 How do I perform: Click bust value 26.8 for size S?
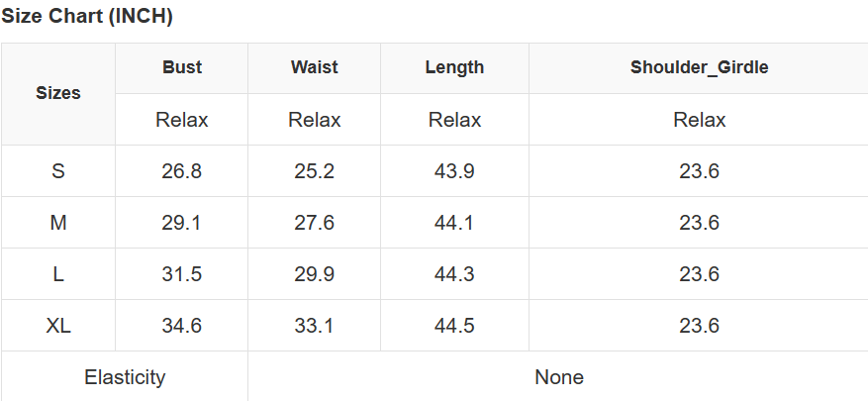coord(182,171)
